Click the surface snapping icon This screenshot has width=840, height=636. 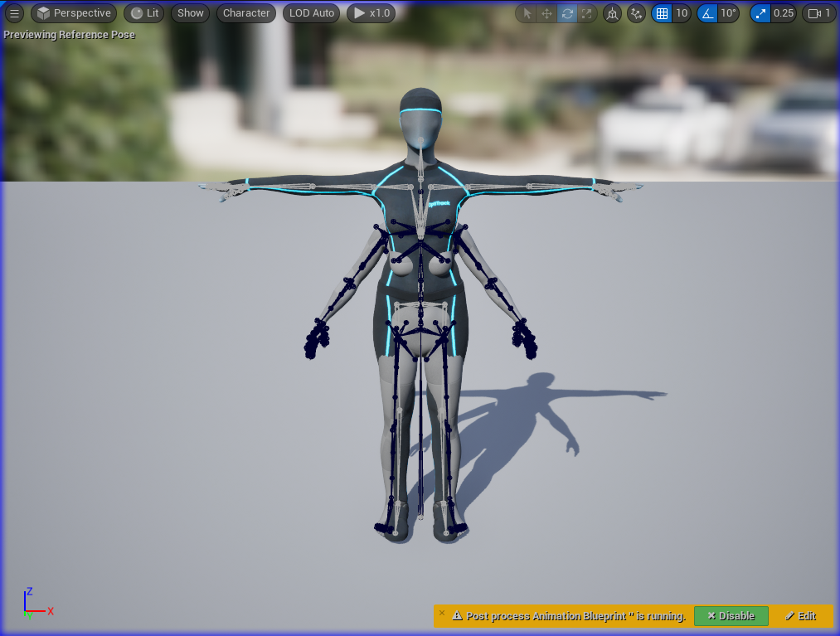(x=636, y=13)
